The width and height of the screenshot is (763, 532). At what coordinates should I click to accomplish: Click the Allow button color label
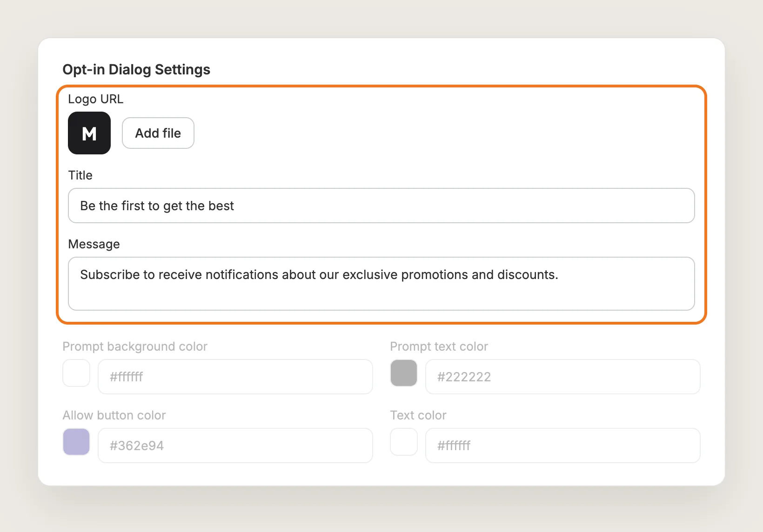coord(114,415)
